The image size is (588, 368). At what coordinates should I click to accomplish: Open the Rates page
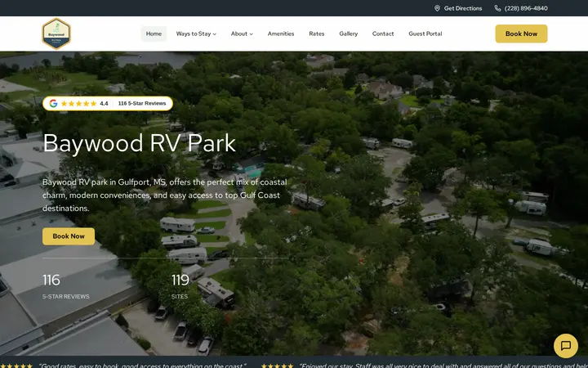point(317,34)
